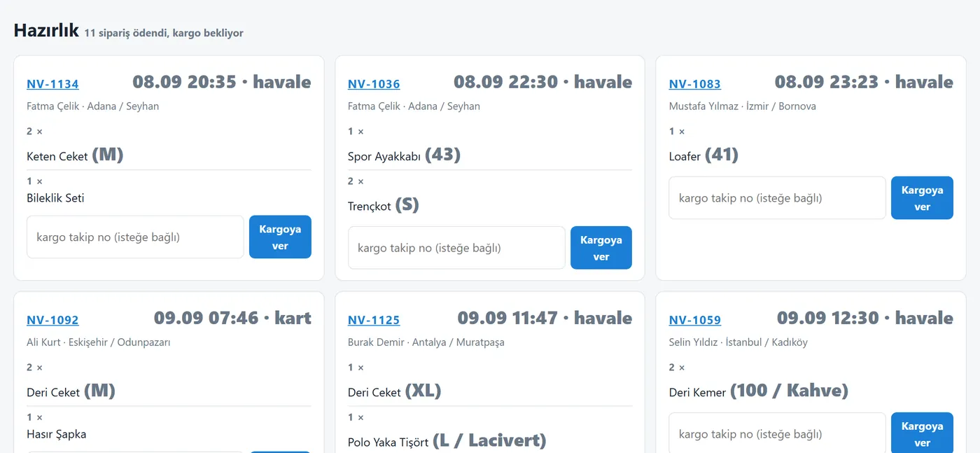Click the 'Bileklik Seti' item line

55,198
